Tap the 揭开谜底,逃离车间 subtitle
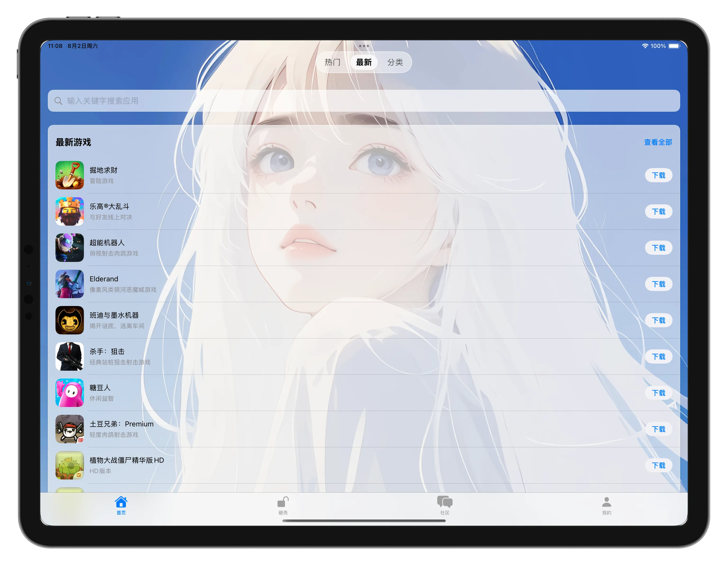 117,326
